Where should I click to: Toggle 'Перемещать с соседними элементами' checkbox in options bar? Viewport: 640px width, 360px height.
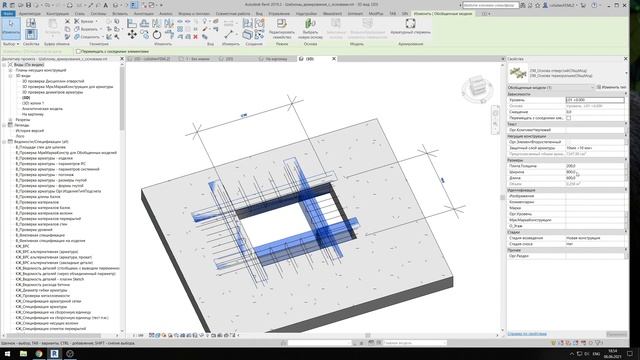pos(78,51)
